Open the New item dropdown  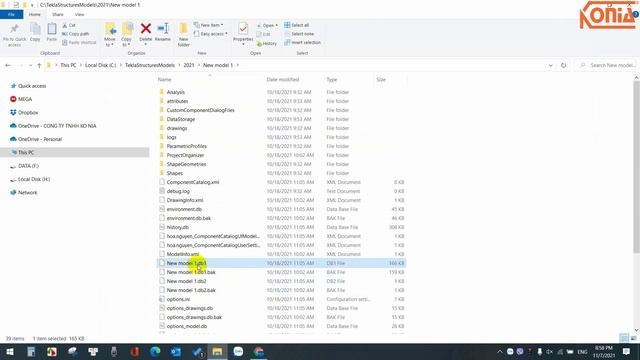coord(208,25)
